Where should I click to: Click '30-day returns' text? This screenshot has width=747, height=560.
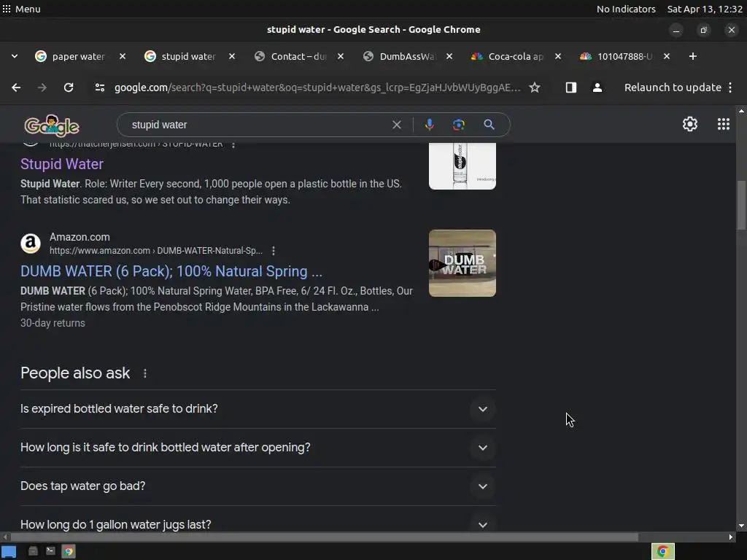(x=53, y=323)
